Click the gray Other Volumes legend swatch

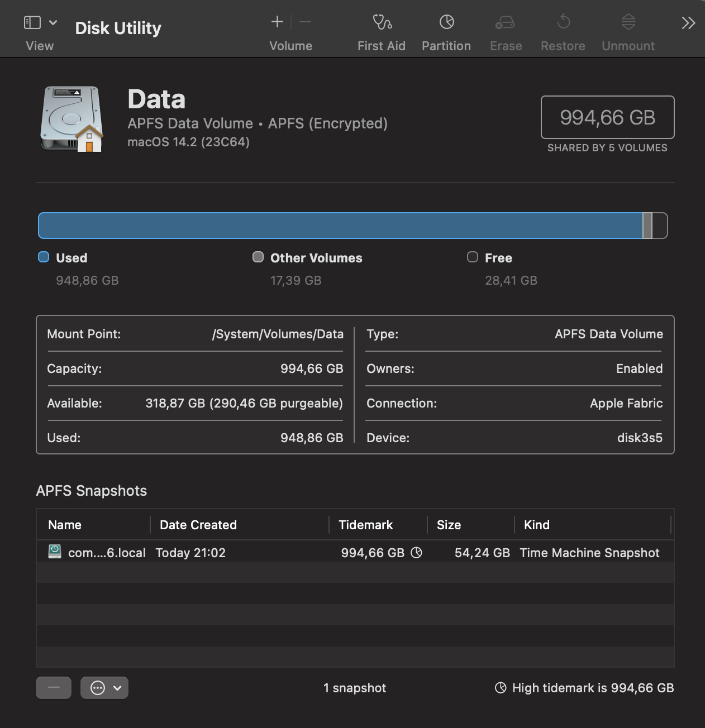click(x=258, y=257)
